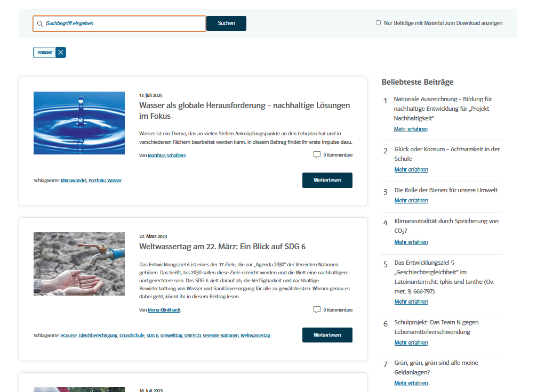Select the Gleichberechtigung tag
This screenshot has height=392, width=545.
pos(98,336)
